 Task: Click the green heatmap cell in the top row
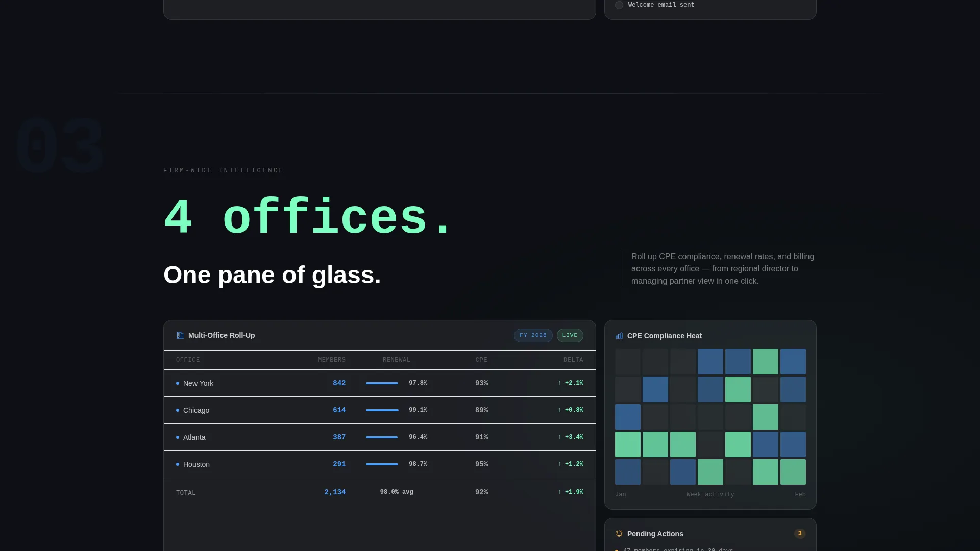(x=766, y=362)
